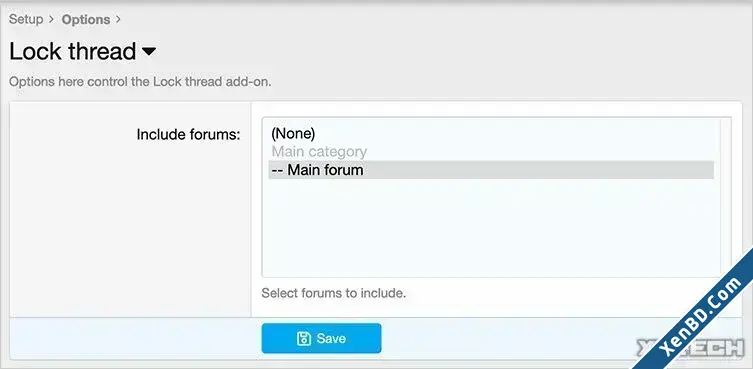Screen dimensions: 753x369
Task: Click blank area inside Include forums listbox
Action: tap(491, 226)
